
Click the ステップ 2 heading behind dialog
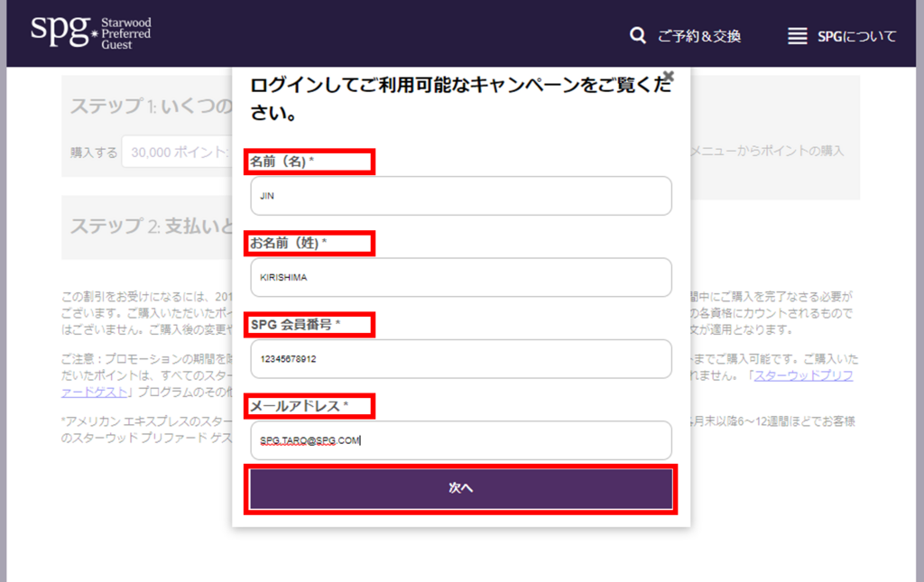(152, 226)
